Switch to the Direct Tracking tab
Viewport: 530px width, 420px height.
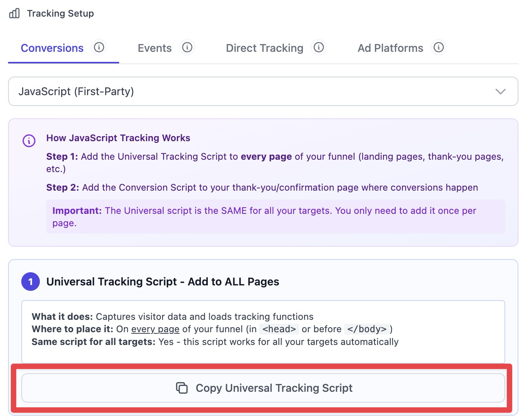[x=265, y=48]
